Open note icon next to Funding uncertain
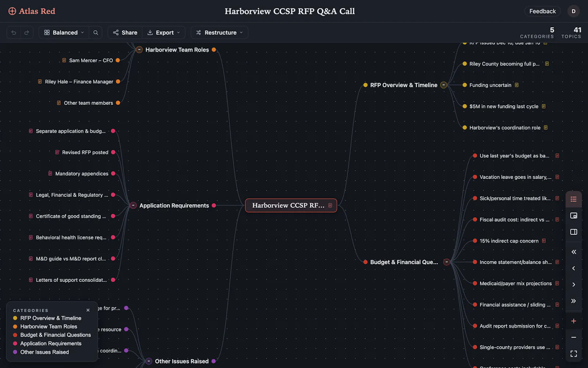This screenshot has height=368, width=588. tap(517, 85)
